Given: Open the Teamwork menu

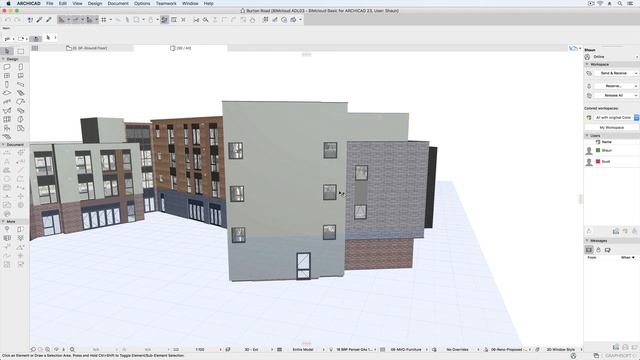Looking at the screenshot, I should [166, 3].
